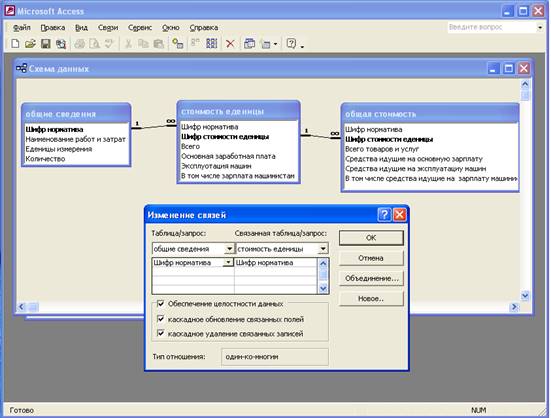Viewport: 551px width, 418px height.
Task: Expand the общие сведения table dropdown
Action: (x=229, y=249)
